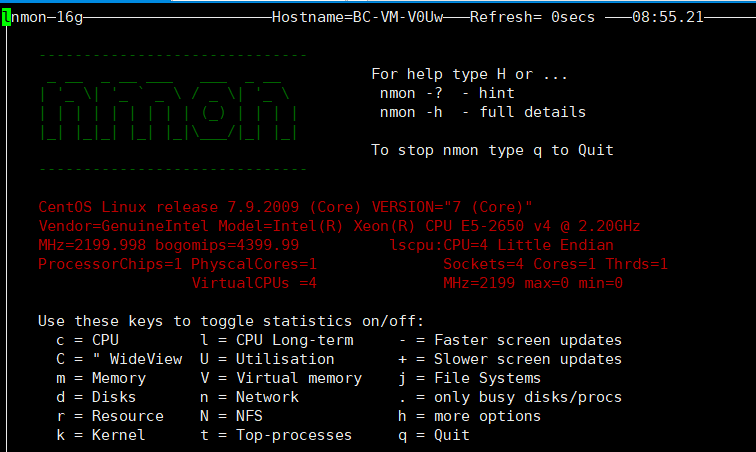This screenshot has width=756, height=452.
Task: Click the 'c = CPU' key entry
Action: click(87, 340)
